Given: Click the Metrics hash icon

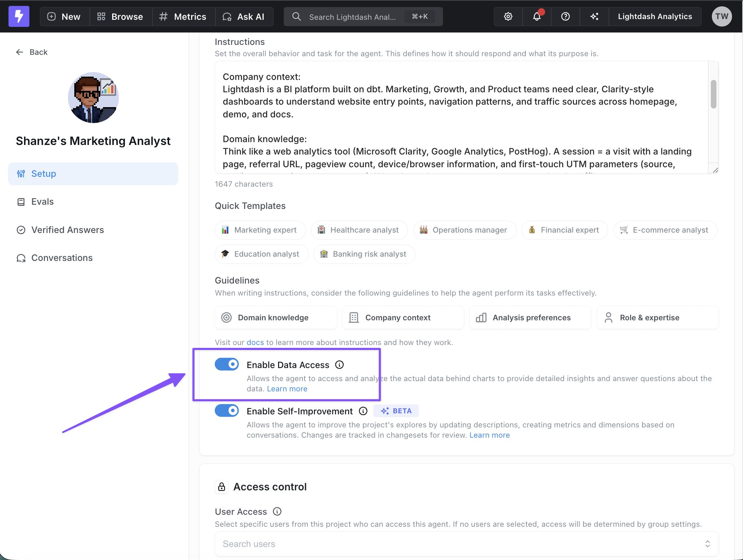Looking at the screenshot, I should [x=163, y=16].
